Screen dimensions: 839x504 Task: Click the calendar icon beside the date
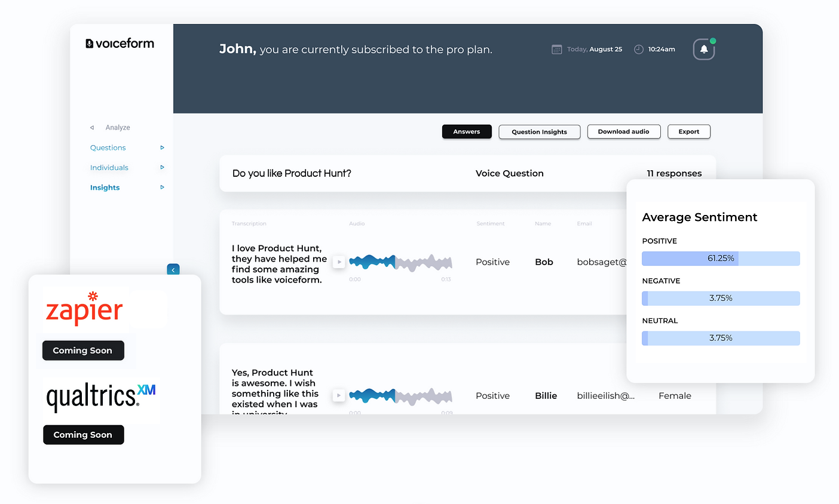556,49
